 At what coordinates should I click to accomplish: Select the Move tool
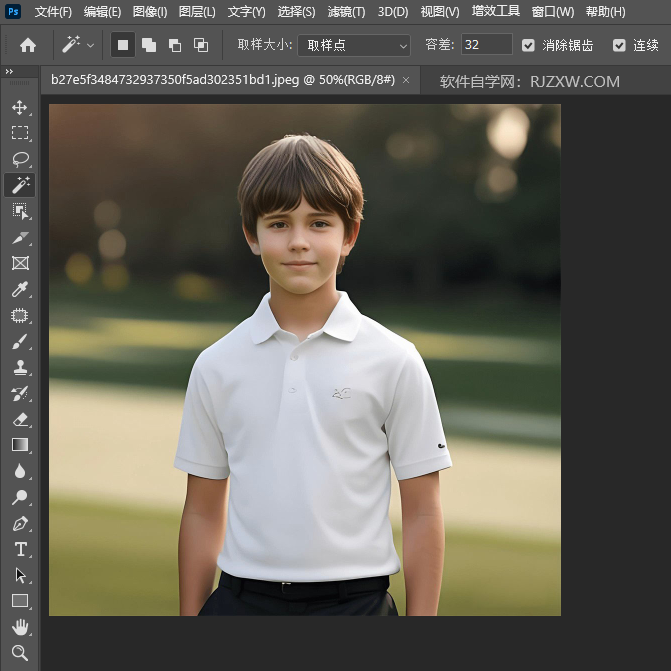(20, 107)
